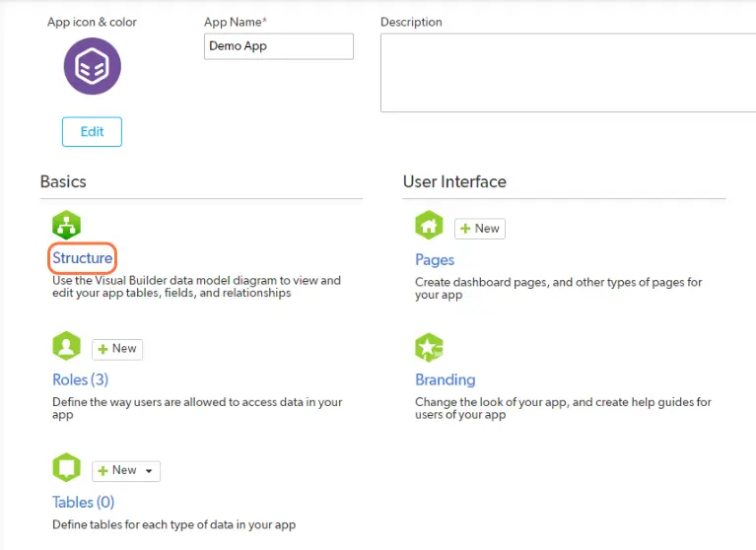Click into the Description text area
Image resolution: width=756 pixels, height=550 pixels.
tap(568, 73)
